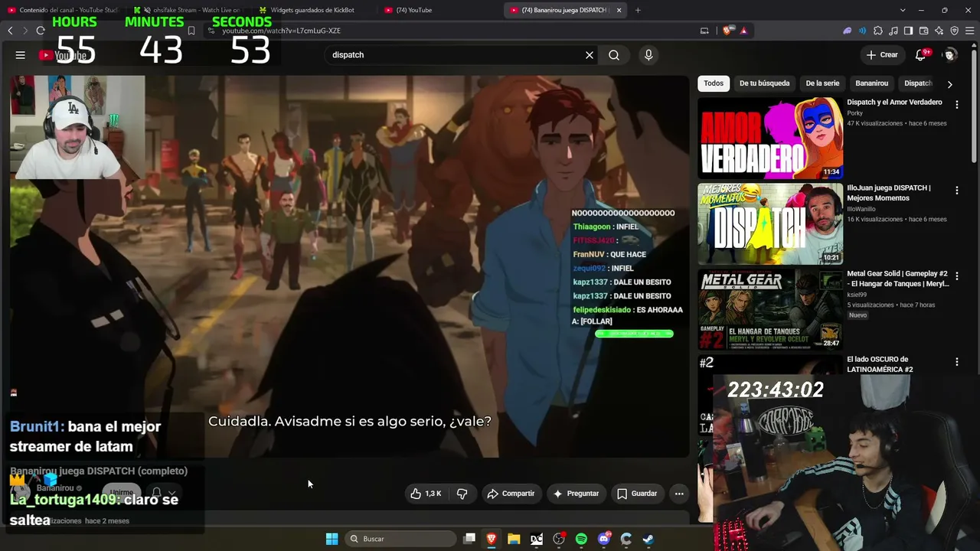Open the account avatar menu
Viewport: 980px width, 551px height.
950,55
